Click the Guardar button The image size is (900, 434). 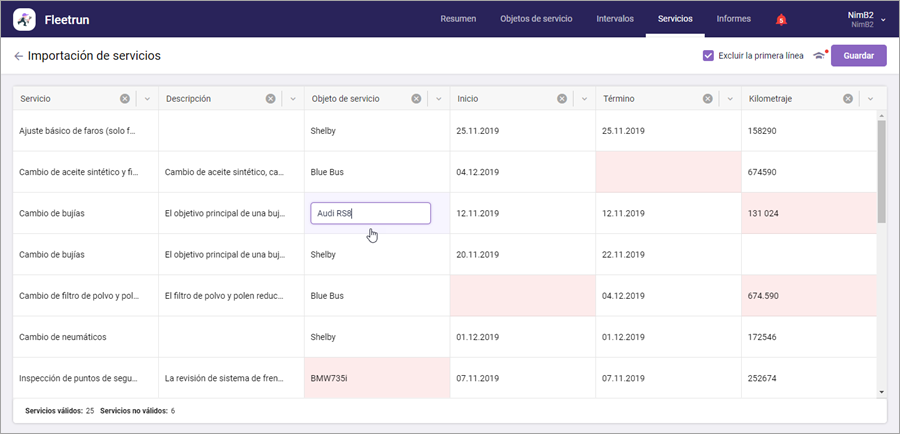858,56
